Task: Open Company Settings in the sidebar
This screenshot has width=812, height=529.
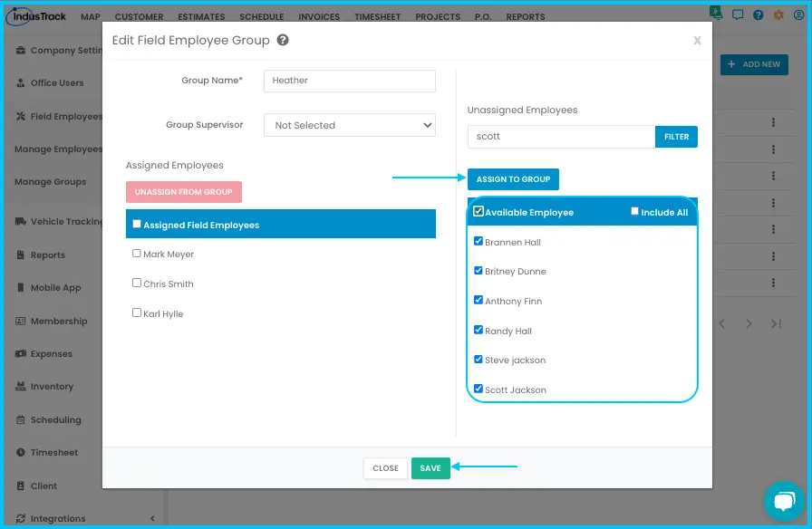Action: (x=59, y=50)
